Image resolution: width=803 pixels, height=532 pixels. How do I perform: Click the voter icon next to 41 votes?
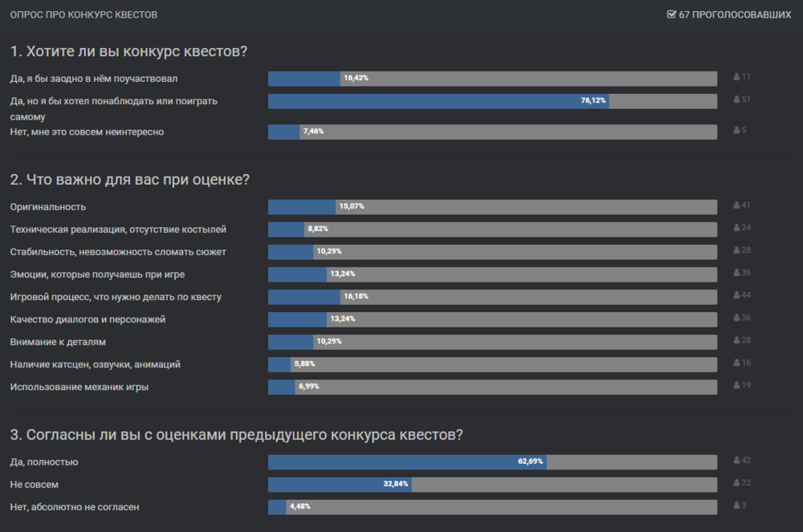click(736, 205)
